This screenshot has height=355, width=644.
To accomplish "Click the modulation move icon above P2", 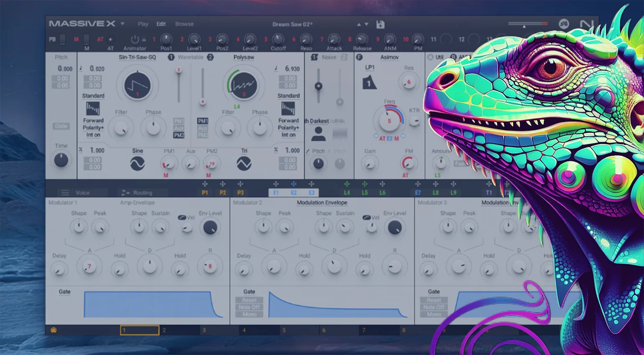I will pos(222,184).
